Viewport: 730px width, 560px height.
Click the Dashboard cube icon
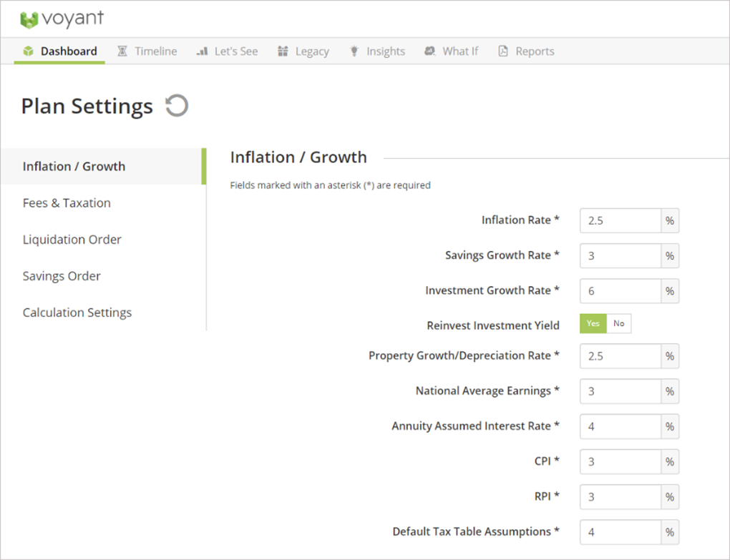29,51
